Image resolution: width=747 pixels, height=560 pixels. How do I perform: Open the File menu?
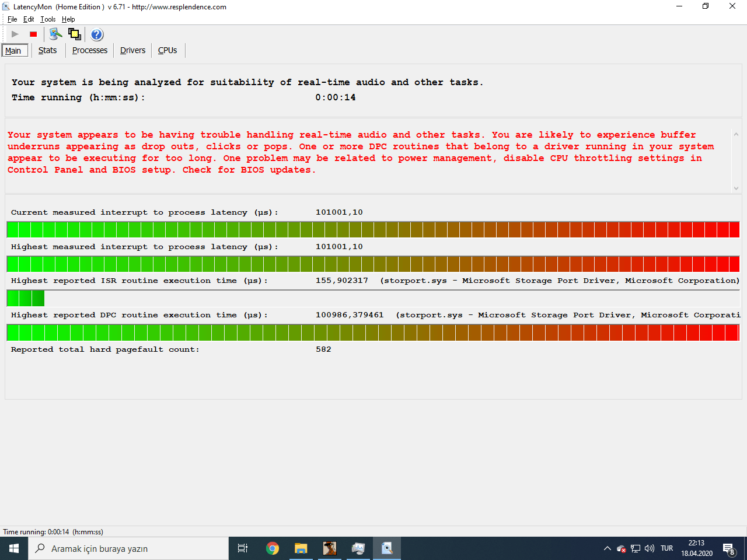point(12,19)
